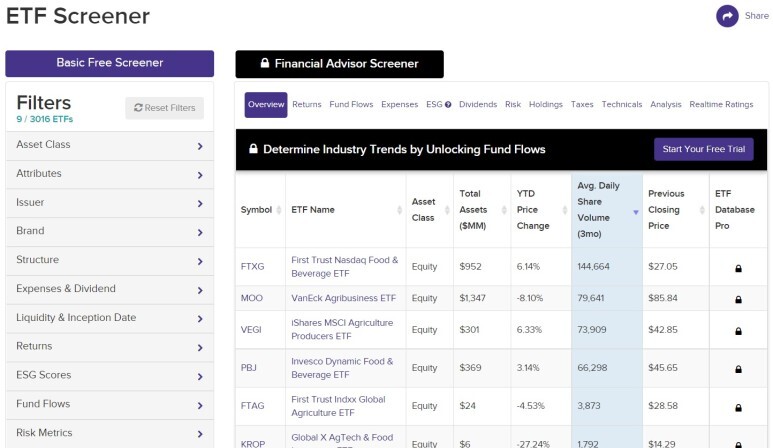The height and width of the screenshot is (448, 773).
Task: Switch to the Expenses tab
Action: [x=399, y=104]
